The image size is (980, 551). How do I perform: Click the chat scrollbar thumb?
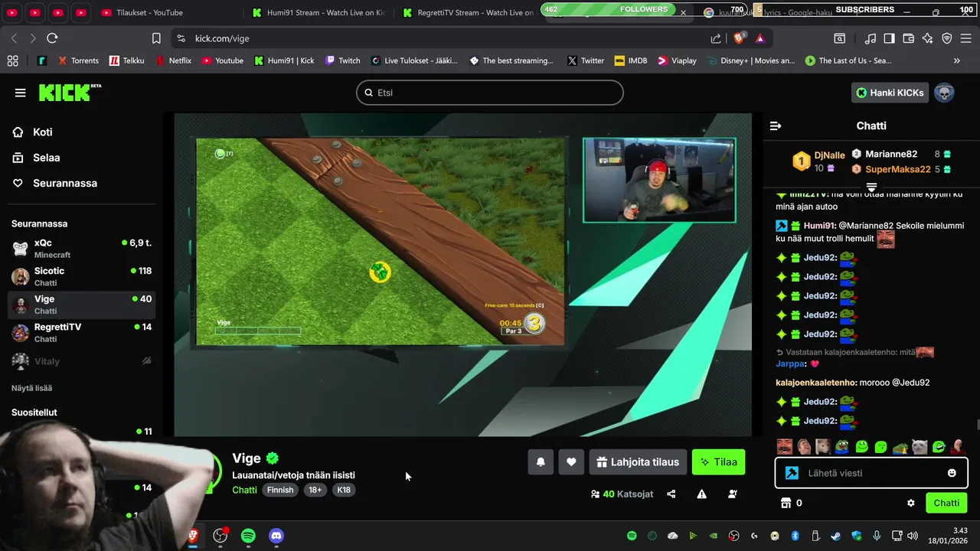pos(978,425)
